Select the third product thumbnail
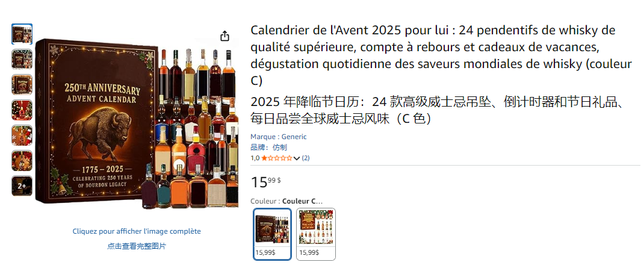The width and height of the screenshot is (644, 265). (x=22, y=85)
